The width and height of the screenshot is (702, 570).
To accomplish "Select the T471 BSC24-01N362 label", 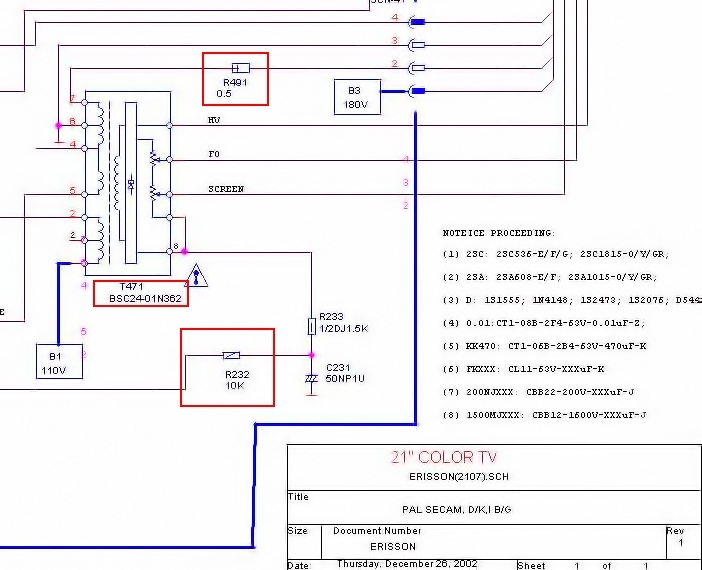I will point(139,292).
